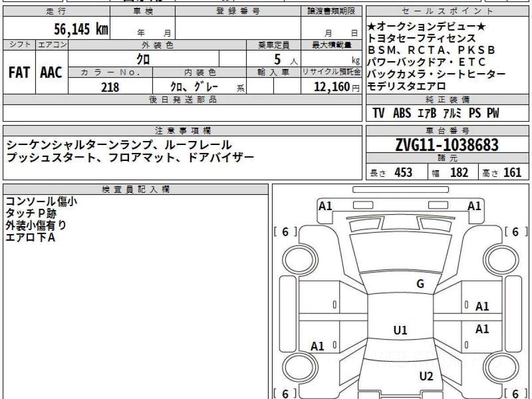This screenshot has height=399, width=532.
Task: Click the length value 453
Action: [x=403, y=172]
